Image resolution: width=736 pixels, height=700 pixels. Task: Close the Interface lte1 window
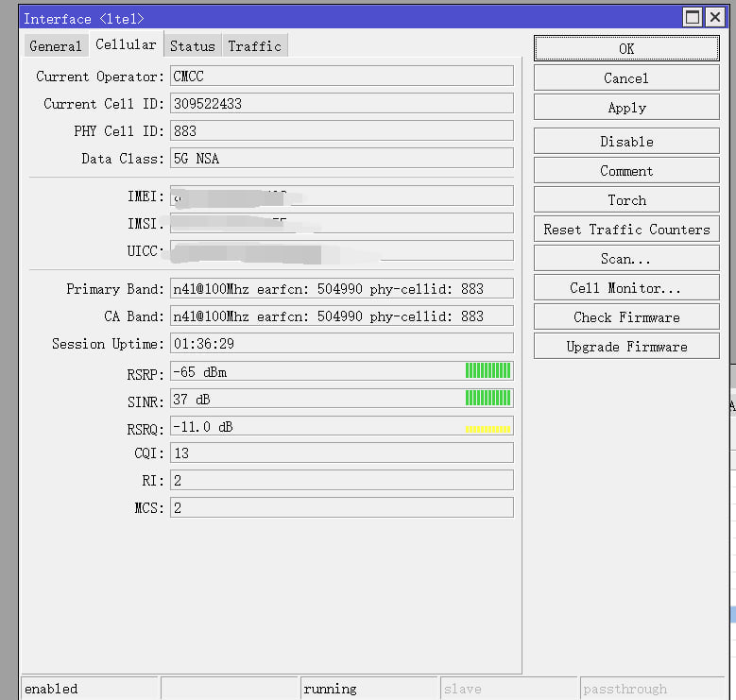pyautogui.click(x=713, y=18)
